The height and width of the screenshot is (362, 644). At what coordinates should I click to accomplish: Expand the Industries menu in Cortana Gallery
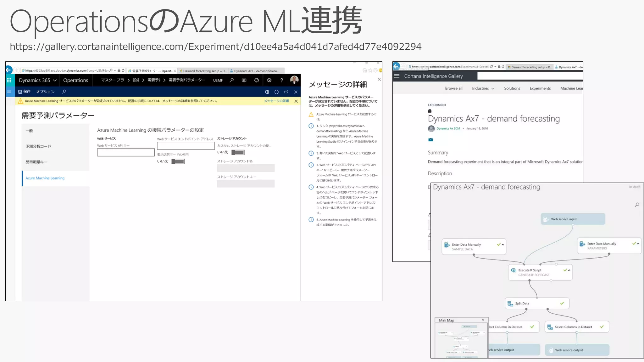pyautogui.click(x=483, y=89)
